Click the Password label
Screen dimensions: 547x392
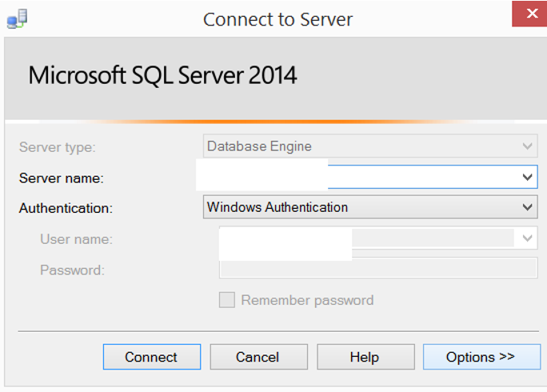point(72,270)
